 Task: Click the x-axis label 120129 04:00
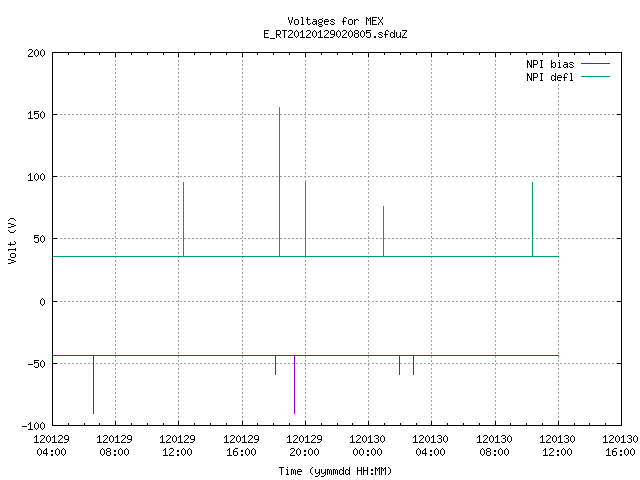coord(51,446)
